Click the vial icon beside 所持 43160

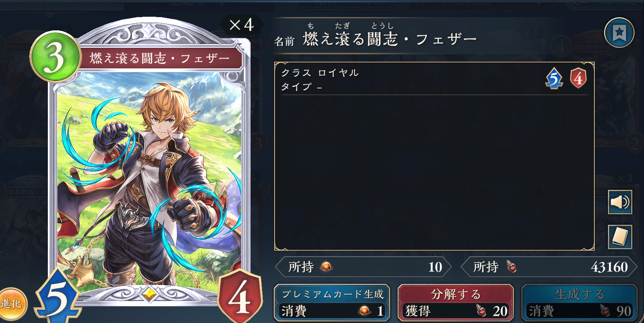point(512,266)
